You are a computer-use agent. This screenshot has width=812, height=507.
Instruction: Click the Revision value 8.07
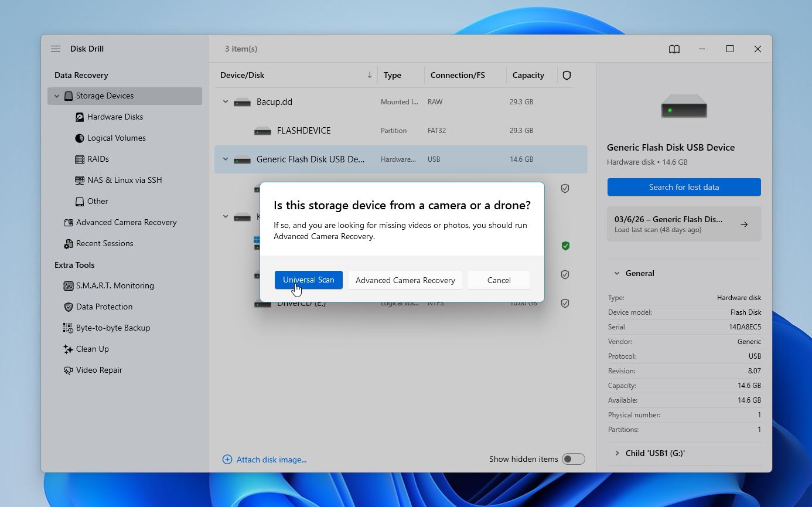(754, 371)
